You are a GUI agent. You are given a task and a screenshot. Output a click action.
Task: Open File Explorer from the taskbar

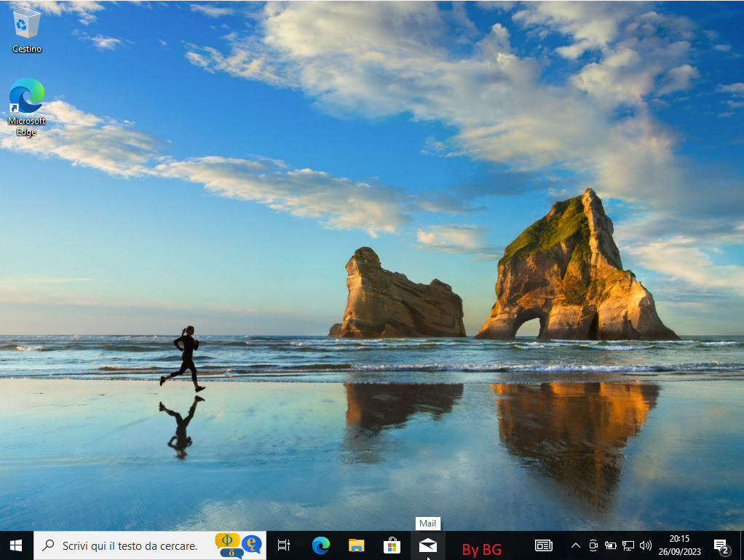[x=356, y=545]
